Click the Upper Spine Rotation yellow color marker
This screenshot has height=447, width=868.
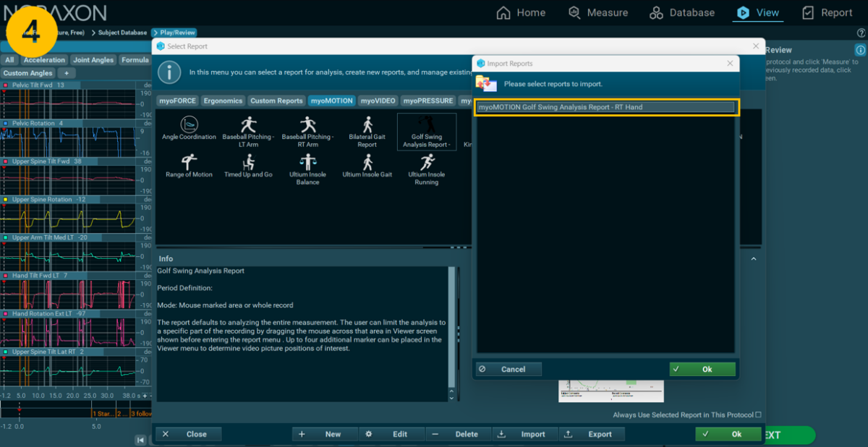(5, 199)
